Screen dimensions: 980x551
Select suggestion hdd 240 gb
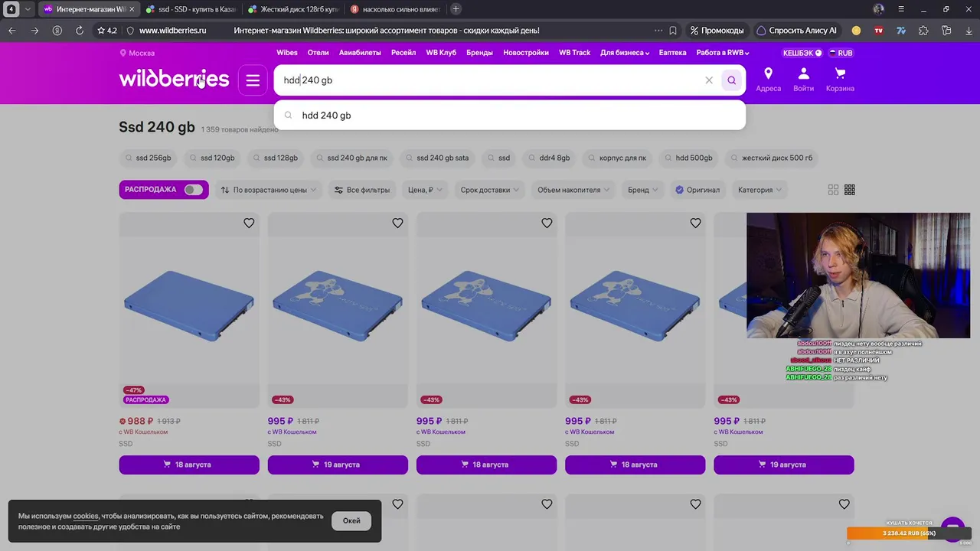(x=509, y=116)
